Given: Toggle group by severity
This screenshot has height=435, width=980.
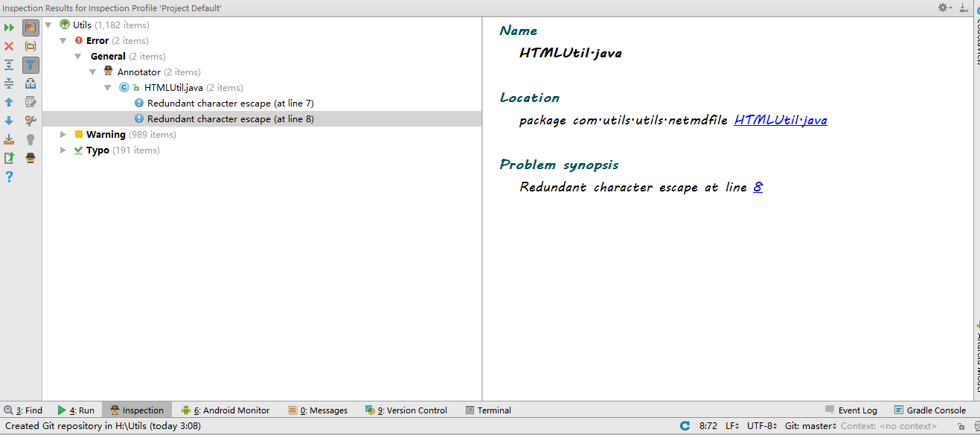Looking at the screenshot, I should coord(31,28).
